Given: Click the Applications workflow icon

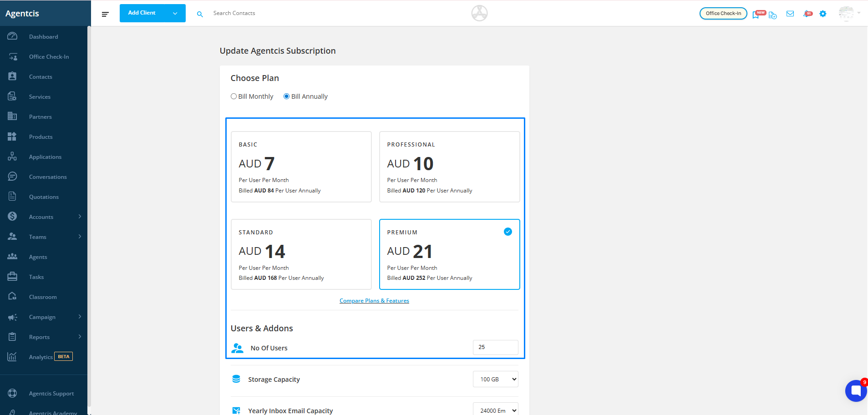Looking at the screenshot, I should pyautogui.click(x=12, y=157).
